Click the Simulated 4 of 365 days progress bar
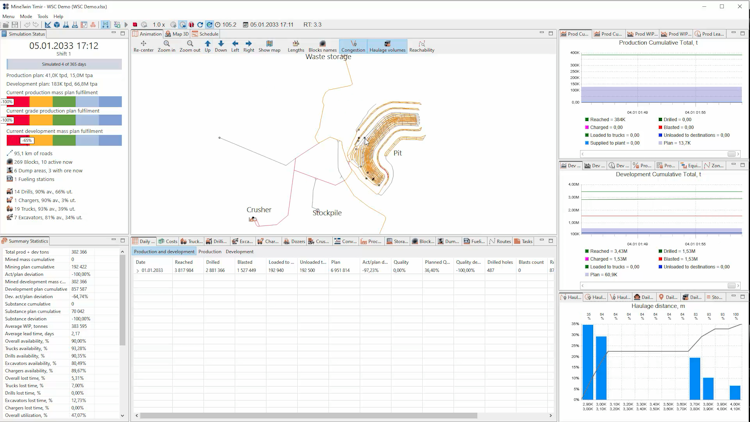 pyautogui.click(x=64, y=64)
